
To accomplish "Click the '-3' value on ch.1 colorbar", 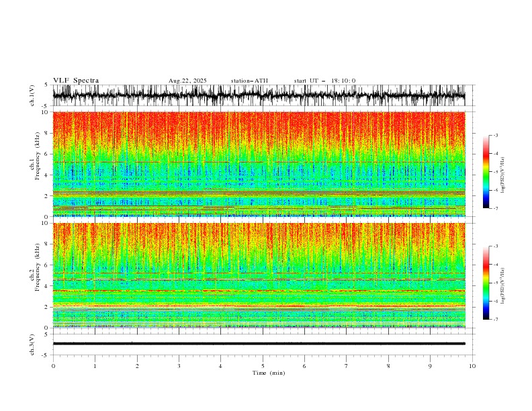I will (495, 135).
